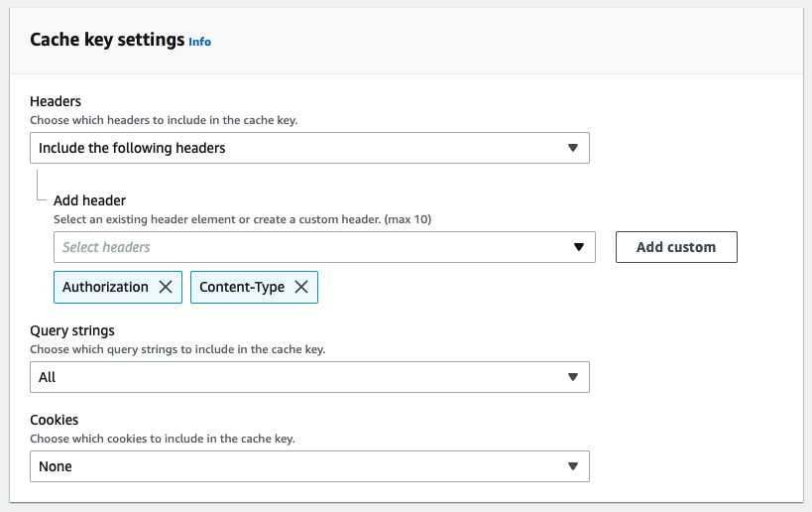Click the 'max 10' add header description
The height and width of the screenshot is (512, 812).
point(242,218)
